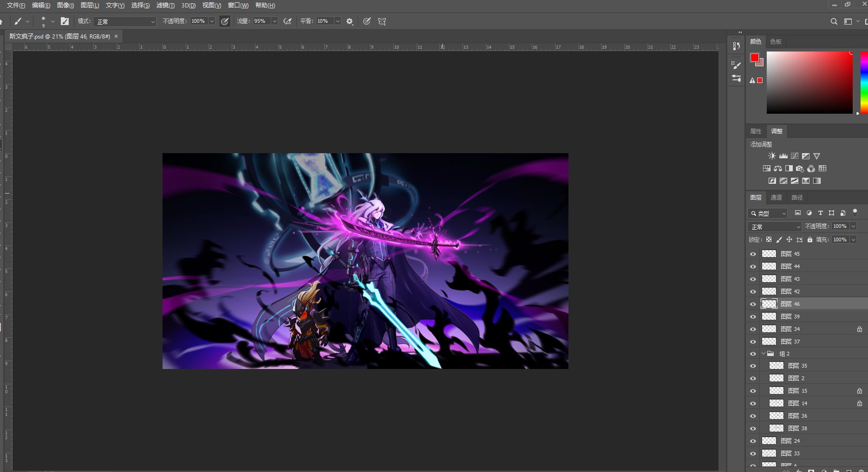868x472 pixels.
Task: Add a black and white adjustment
Action: [789, 168]
